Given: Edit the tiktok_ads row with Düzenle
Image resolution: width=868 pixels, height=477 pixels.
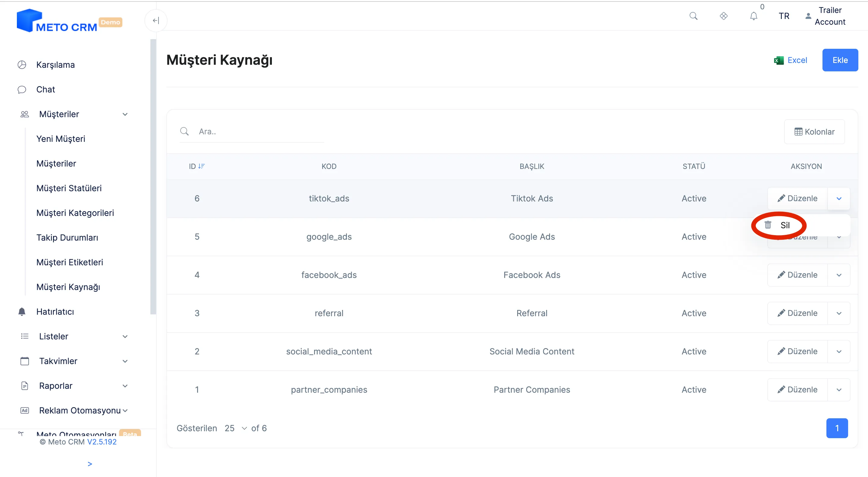Looking at the screenshot, I should tap(797, 199).
